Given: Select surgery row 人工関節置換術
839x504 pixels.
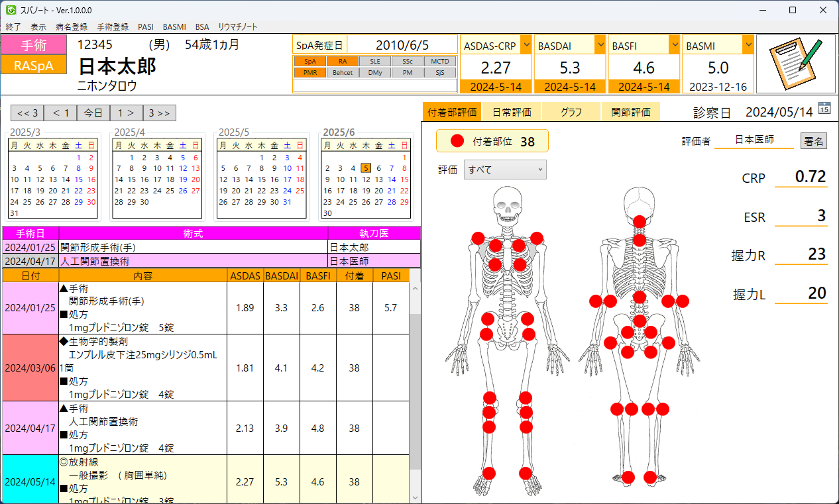Looking at the screenshot, I should (211, 261).
